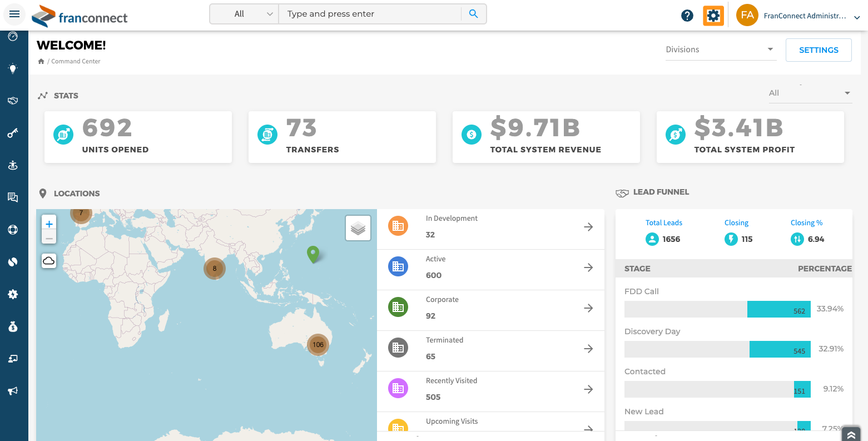Image resolution: width=868 pixels, height=441 pixels.
Task: Click the Contacted progress bar
Action: point(717,389)
